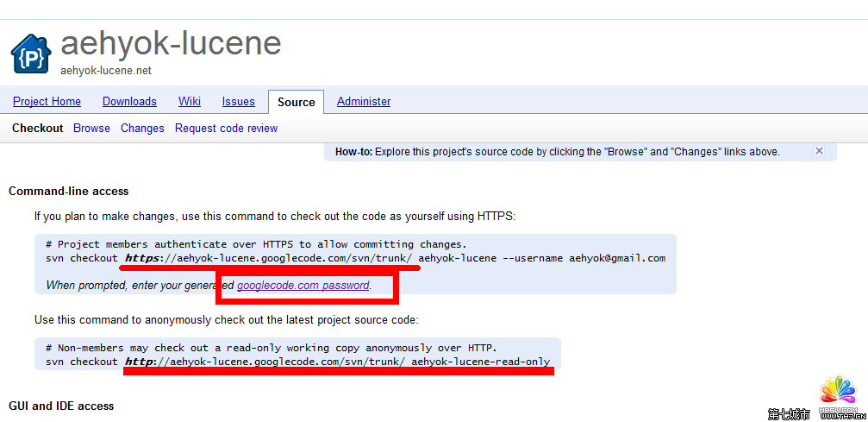Go to the Downloads tab

point(129,102)
